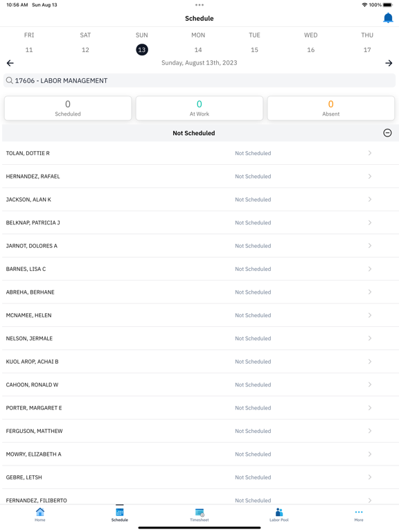Open the Scheduled count card
This screenshot has height=532, width=399.
click(68, 108)
